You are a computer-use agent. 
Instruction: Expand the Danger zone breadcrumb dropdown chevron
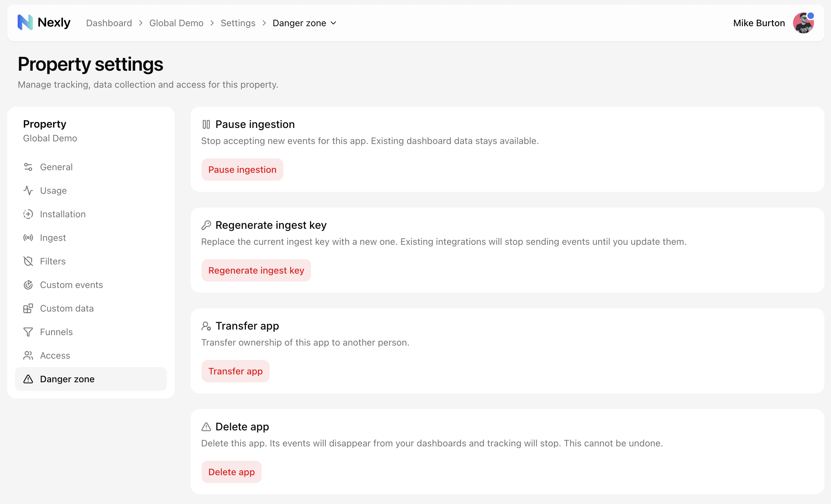point(333,23)
